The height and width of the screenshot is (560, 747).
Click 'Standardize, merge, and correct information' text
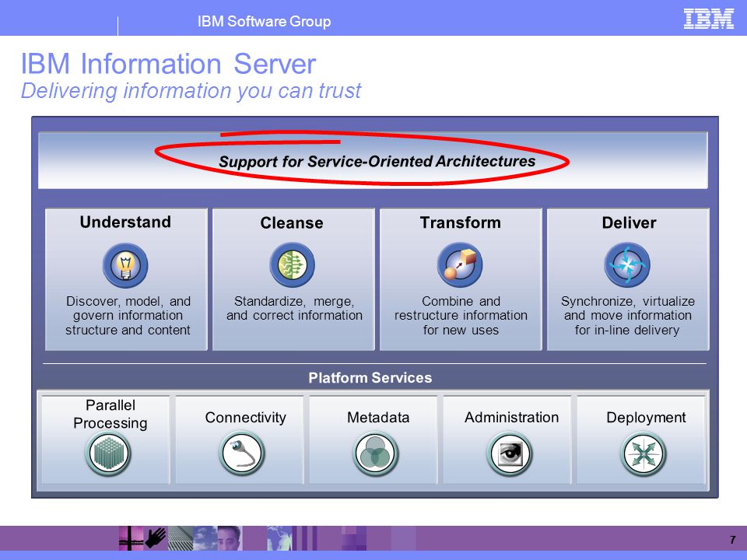[294, 308]
